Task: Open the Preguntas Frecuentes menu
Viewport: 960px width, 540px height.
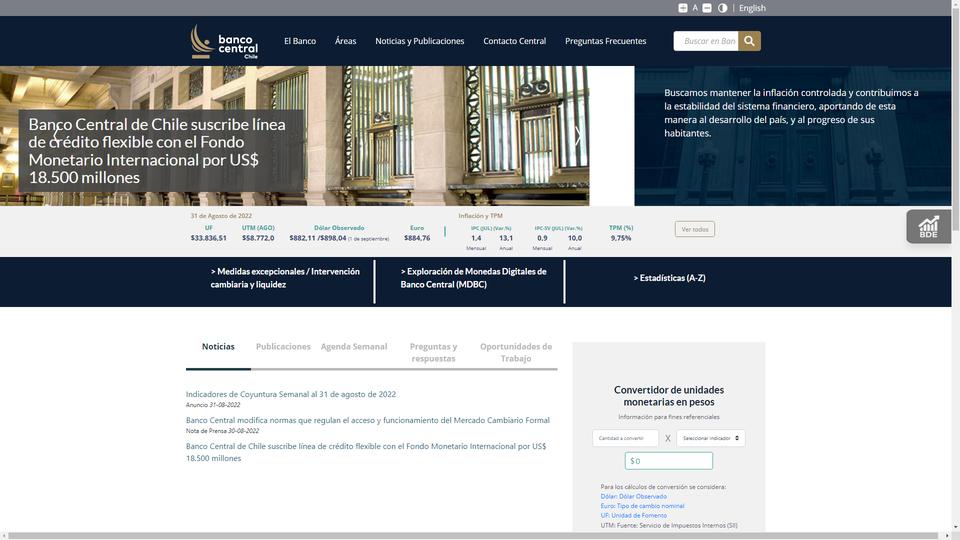Action: coord(606,41)
